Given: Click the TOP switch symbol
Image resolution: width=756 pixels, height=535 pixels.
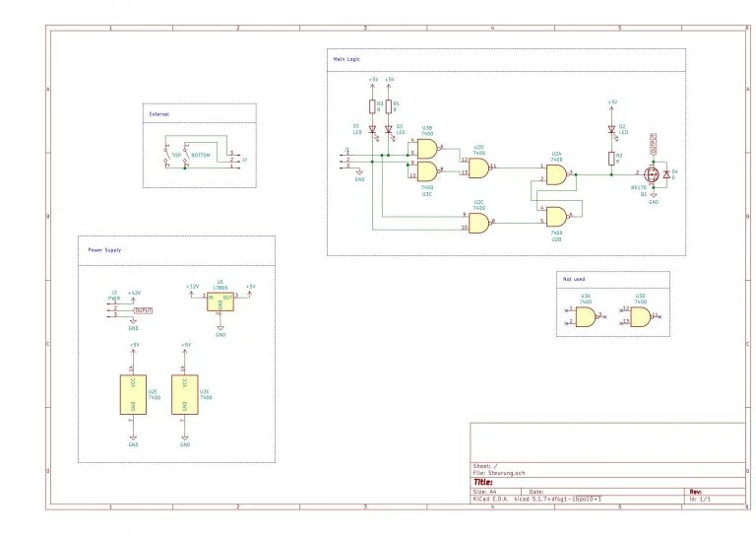Looking at the screenshot, I should (x=166, y=156).
